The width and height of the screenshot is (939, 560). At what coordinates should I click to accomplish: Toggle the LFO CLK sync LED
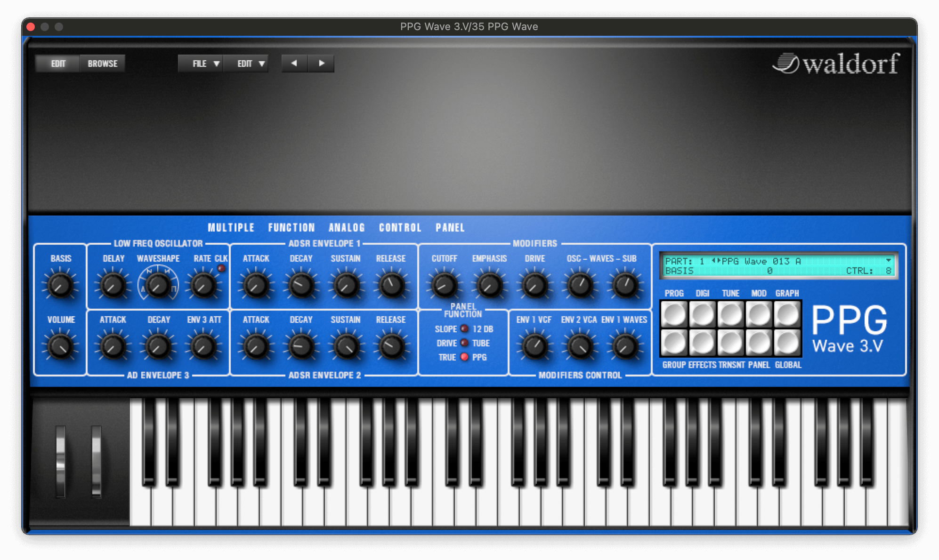pyautogui.click(x=221, y=269)
